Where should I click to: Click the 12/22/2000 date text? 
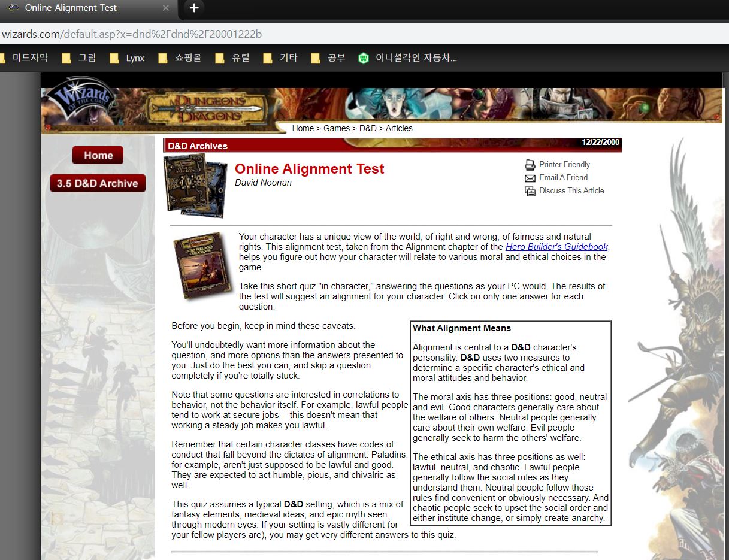[x=601, y=143]
